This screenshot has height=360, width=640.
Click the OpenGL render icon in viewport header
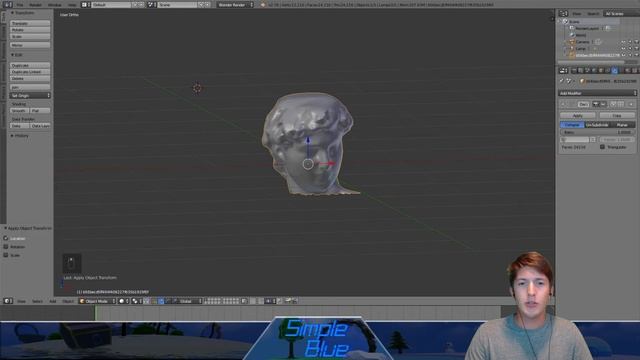[x=289, y=301]
